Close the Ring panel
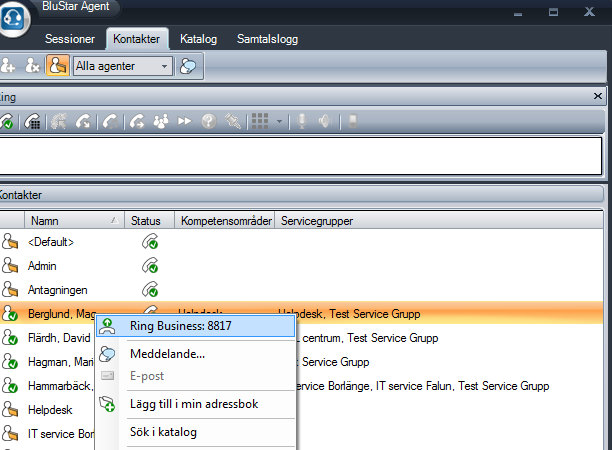612x450 pixels. point(598,96)
